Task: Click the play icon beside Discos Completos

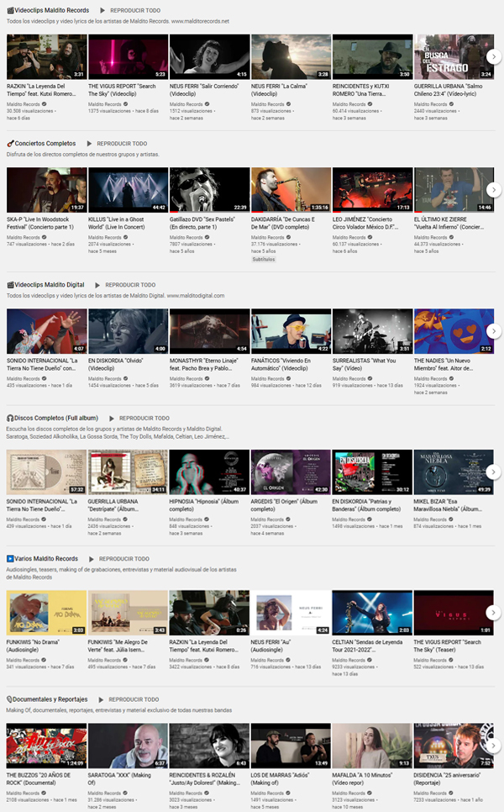Action: tap(112, 418)
